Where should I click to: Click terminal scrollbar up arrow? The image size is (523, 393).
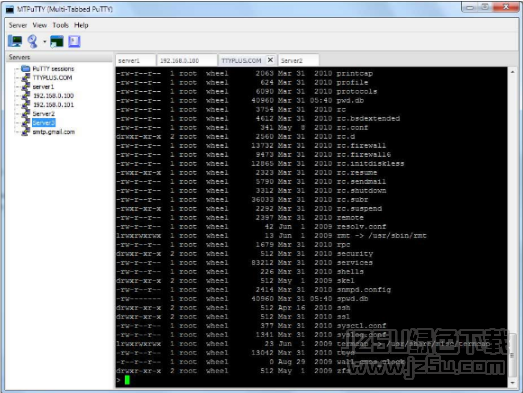512,72
